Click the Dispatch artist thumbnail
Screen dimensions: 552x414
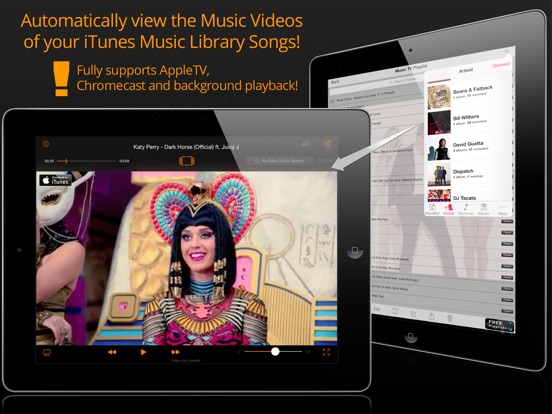pyautogui.click(x=439, y=174)
